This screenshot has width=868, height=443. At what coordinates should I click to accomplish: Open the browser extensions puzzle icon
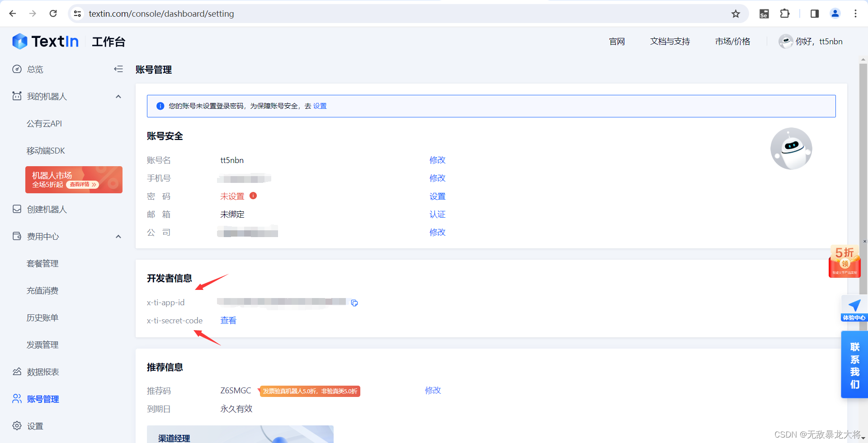pos(785,14)
